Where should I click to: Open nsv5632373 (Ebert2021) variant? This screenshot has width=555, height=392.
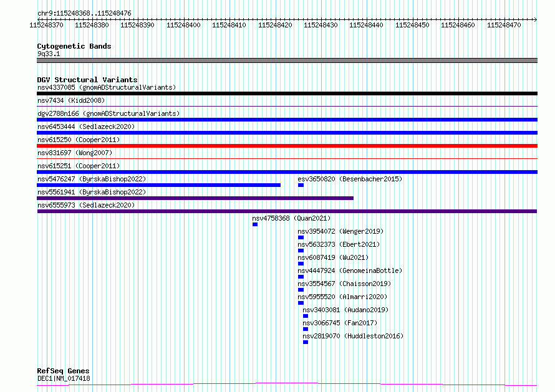[339, 244]
